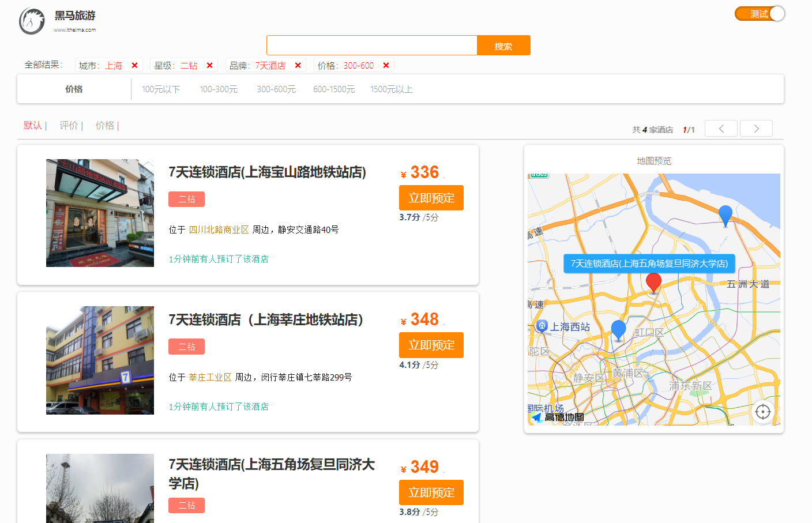
Task: Open hotel title 上海五角场复旦同济大学店
Action: tap(272, 474)
